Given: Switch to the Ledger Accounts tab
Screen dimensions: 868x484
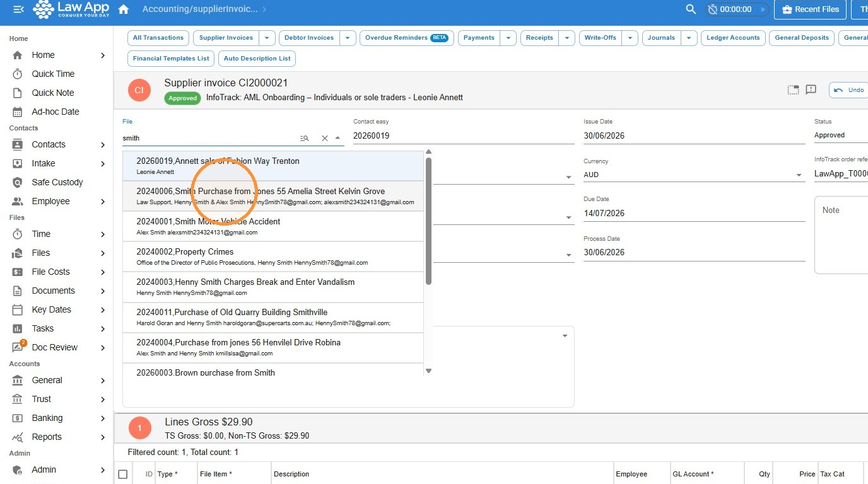Looking at the screenshot, I should point(733,38).
